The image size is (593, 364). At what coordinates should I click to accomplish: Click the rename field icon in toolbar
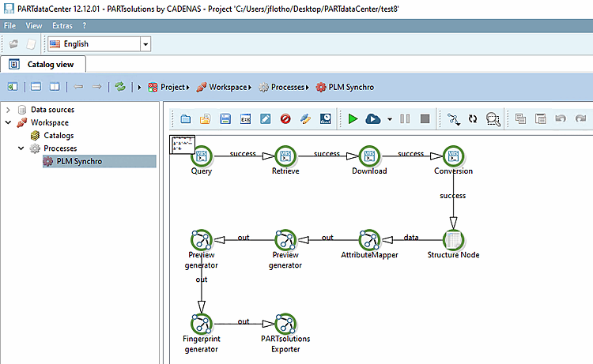(x=245, y=119)
